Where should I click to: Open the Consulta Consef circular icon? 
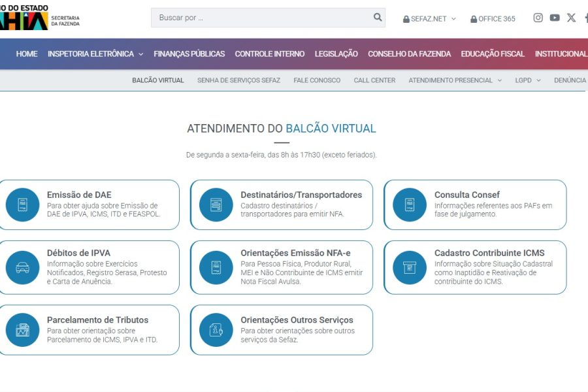[x=408, y=204]
